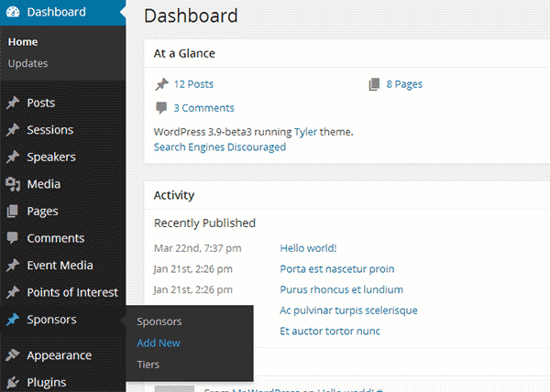Open the Media menu label

click(x=44, y=184)
